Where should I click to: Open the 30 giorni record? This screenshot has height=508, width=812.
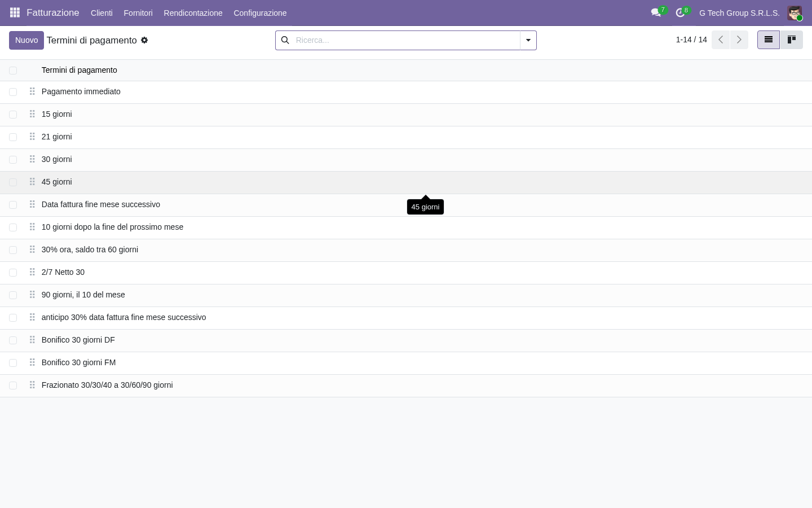pyautogui.click(x=57, y=159)
